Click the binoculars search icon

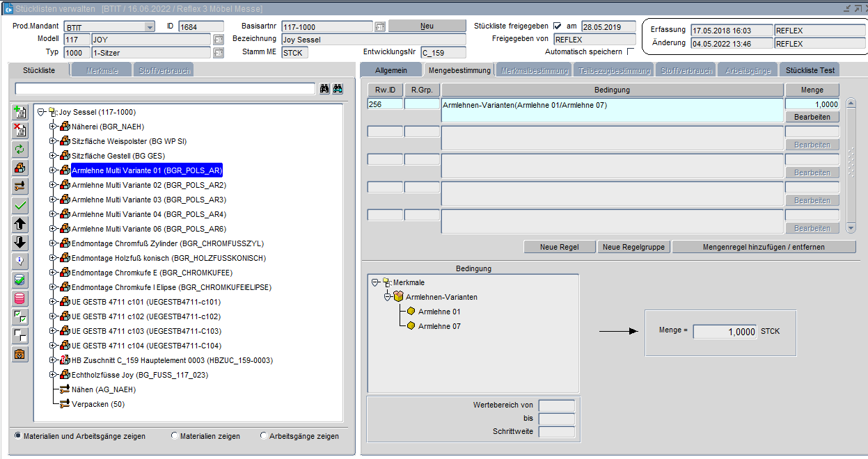click(x=324, y=89)
